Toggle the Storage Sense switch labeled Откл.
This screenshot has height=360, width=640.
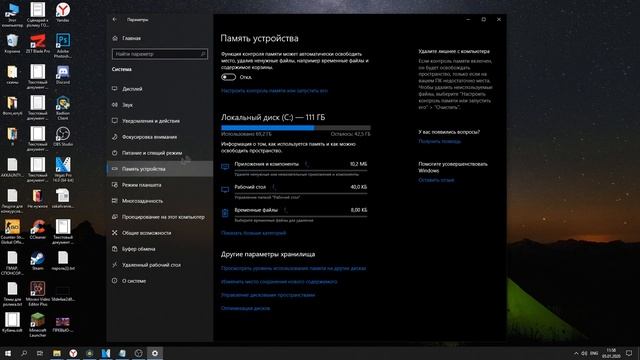(x=229, y=77)
